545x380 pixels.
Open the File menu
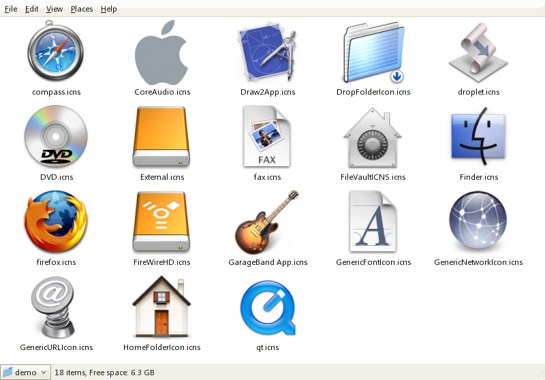click(x=11, y=9)
